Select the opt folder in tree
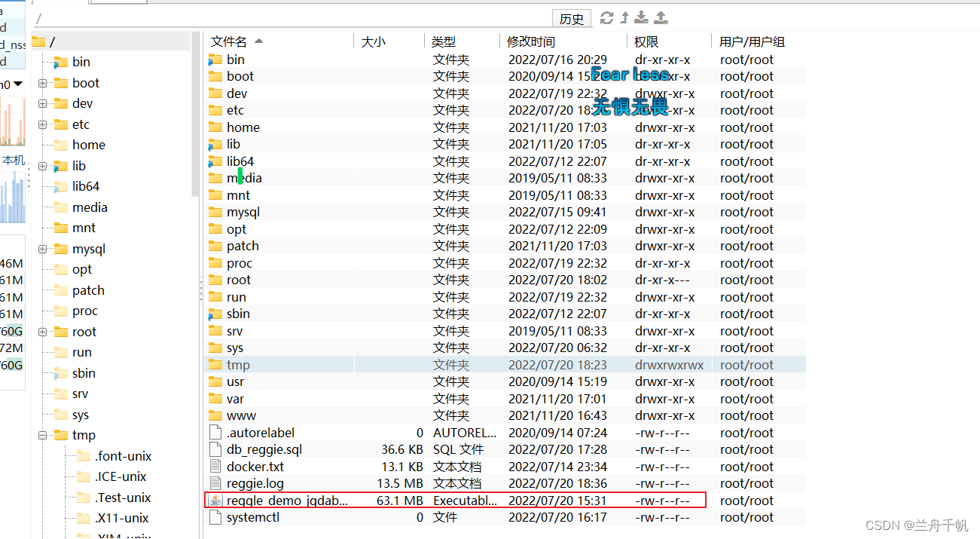This screenshot has height=539, width=980. 82,269
